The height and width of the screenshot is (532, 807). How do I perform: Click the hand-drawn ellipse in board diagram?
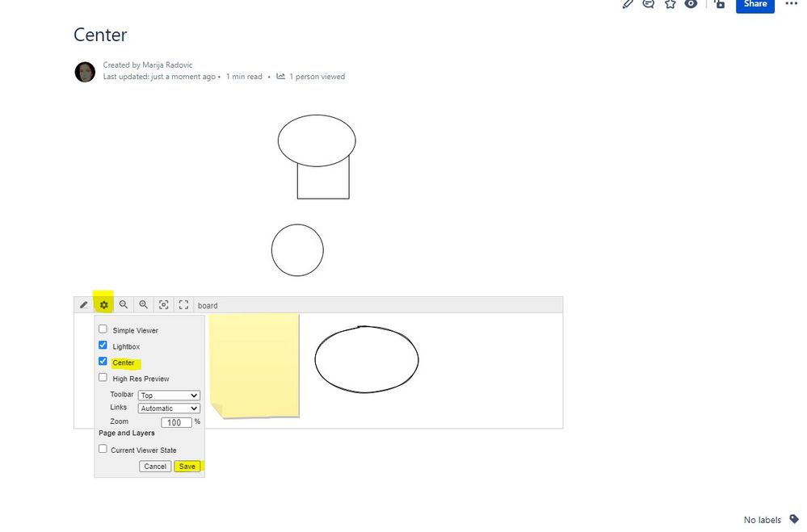click(367, 359)
